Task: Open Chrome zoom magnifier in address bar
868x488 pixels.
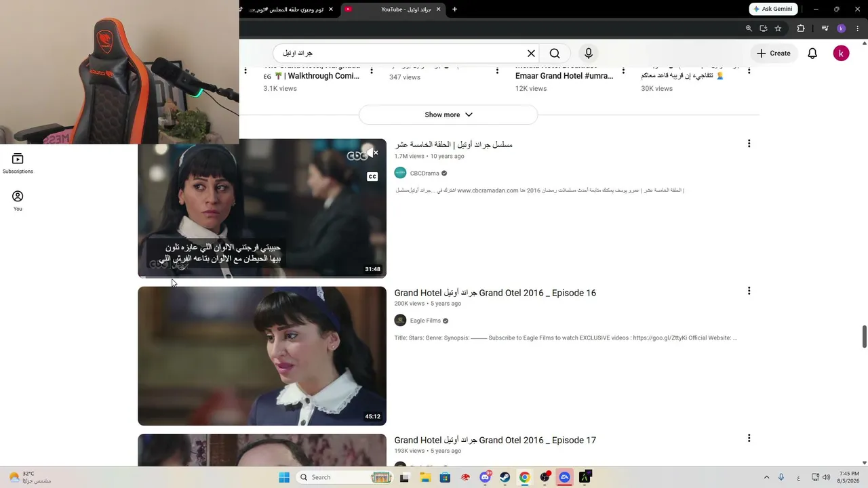Action: pos(749,28)
